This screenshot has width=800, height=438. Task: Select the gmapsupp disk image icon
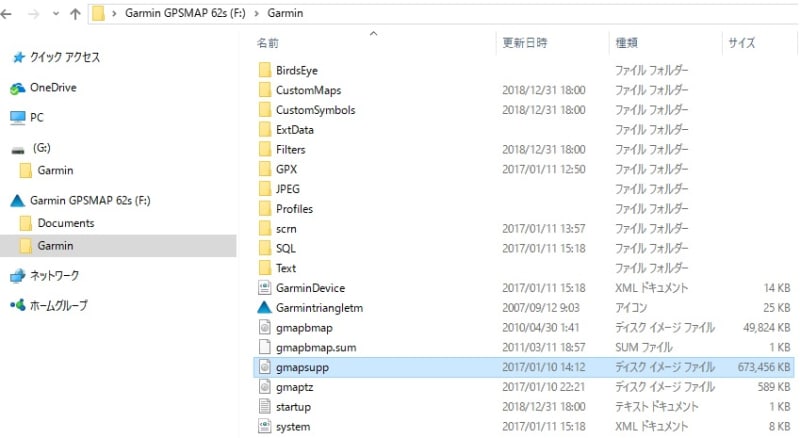click(x=264, y=367)
